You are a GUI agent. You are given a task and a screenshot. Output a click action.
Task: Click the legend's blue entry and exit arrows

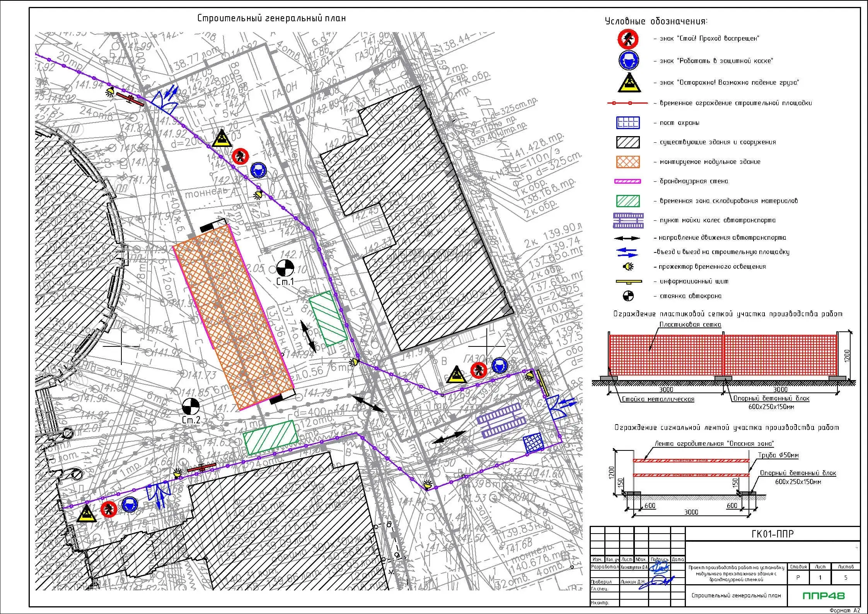pyautogui.click(x=628, y=252)
